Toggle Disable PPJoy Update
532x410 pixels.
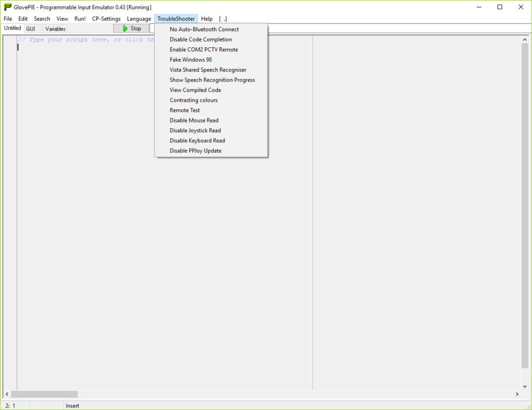pyautogui.click(x=211, y=151)
